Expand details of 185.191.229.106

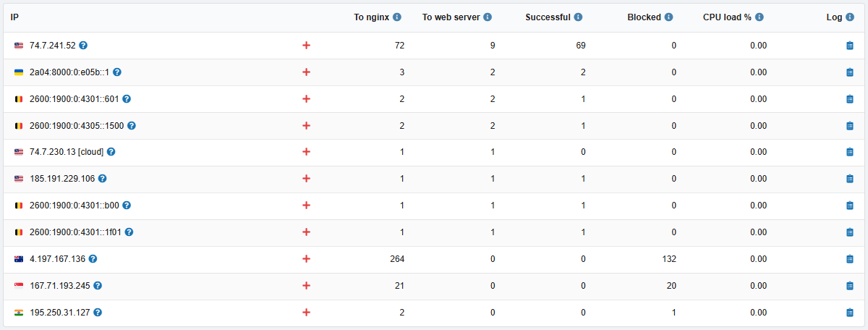[306, 179]
